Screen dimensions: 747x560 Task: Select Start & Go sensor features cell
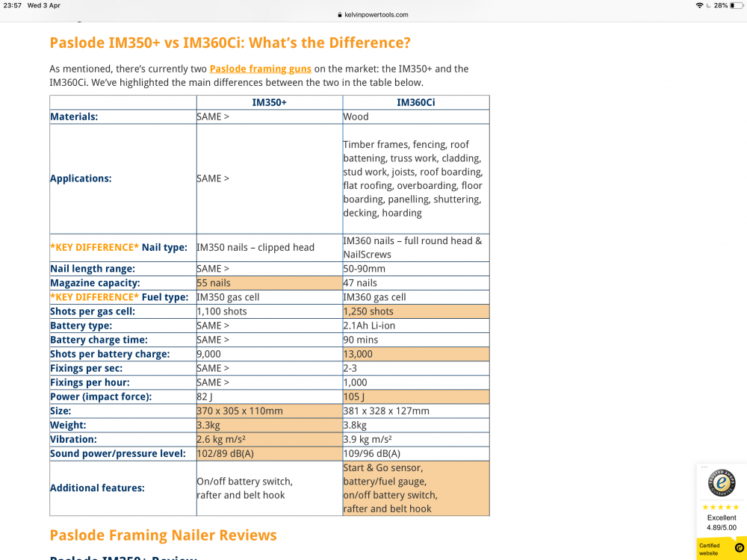point(416,488)
